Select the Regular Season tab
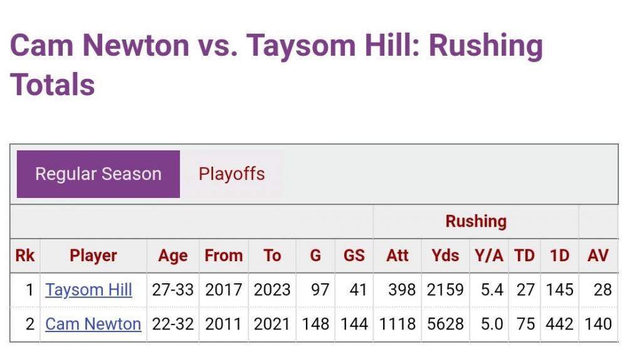The width and height of the screenshot is (627, 364). coord(98,174)
